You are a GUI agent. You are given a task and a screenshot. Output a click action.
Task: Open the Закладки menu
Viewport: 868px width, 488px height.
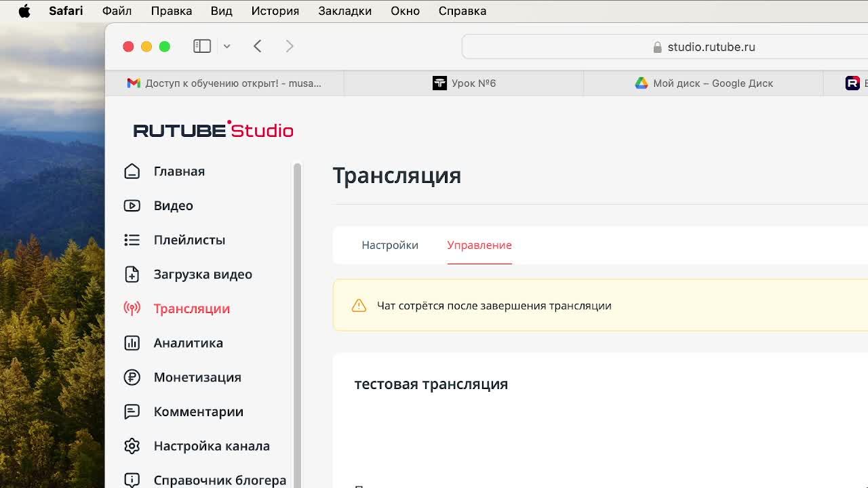click(344, 11)
